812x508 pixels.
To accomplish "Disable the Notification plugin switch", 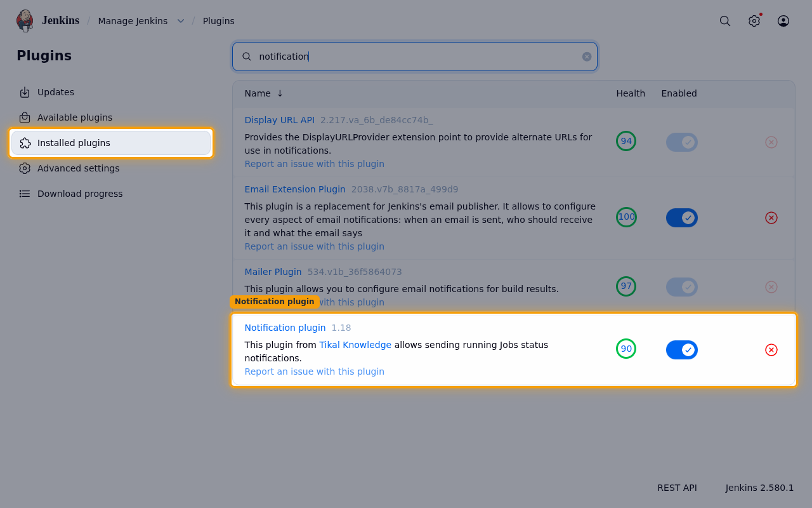I will [682, 350].
